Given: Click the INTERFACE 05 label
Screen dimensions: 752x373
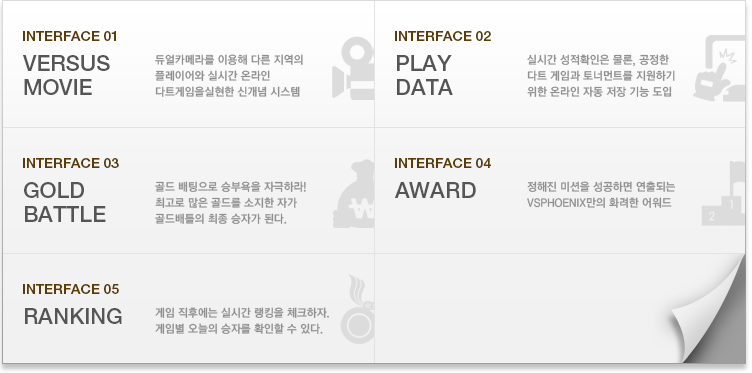Looking at the screenshot, I should (x=70, y=290).
